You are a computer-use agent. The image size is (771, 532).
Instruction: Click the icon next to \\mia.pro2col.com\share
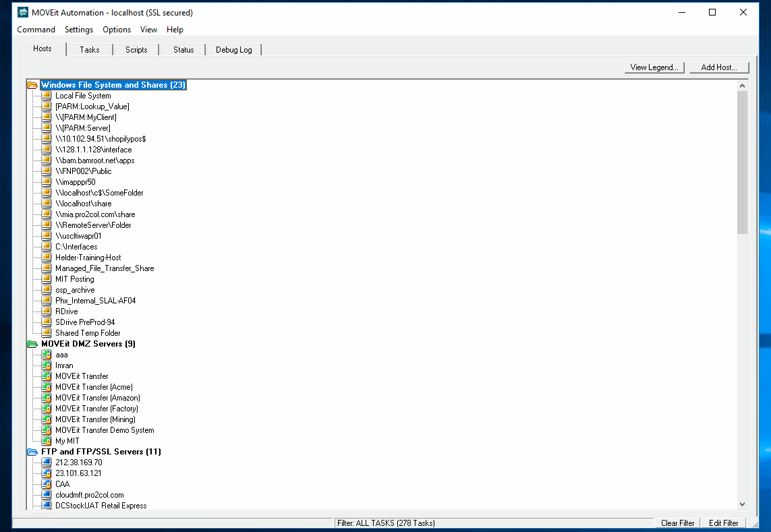47,215
